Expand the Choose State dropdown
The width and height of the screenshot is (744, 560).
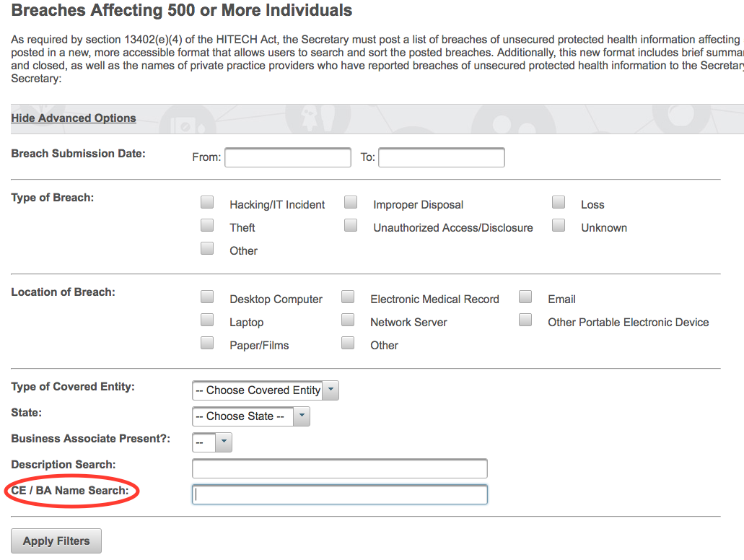click(x=250, y=416)
